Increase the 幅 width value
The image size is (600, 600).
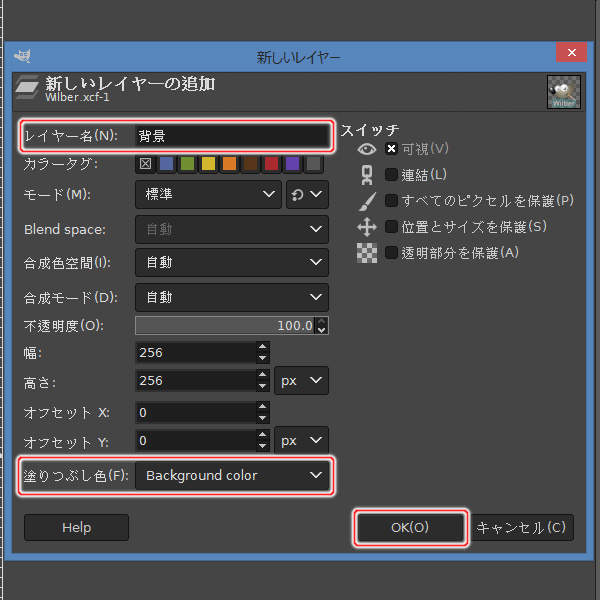coord(262,347)
